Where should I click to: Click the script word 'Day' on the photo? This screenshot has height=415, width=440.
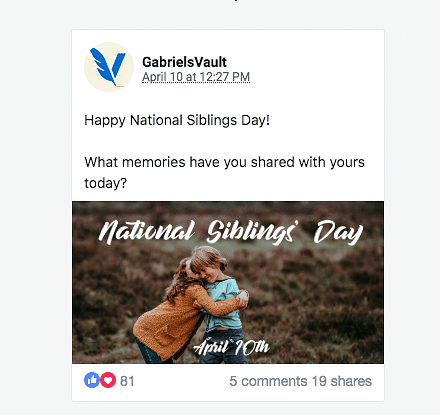click(x=338, y=233)
